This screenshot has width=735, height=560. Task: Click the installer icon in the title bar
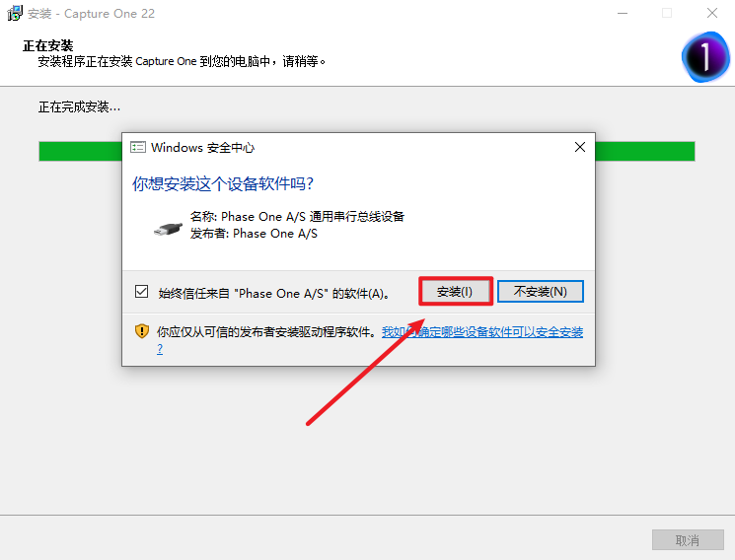click(x=16, y=14)
